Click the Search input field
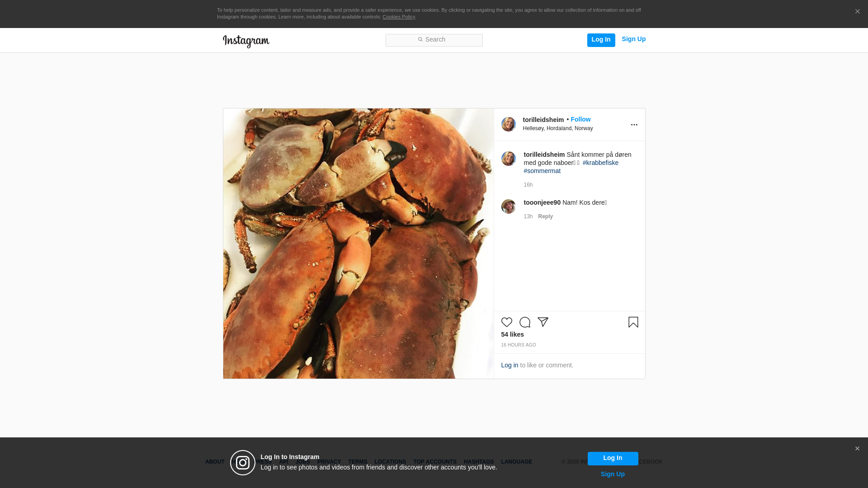This screenshot has height=488, width=868. (434, 40)
